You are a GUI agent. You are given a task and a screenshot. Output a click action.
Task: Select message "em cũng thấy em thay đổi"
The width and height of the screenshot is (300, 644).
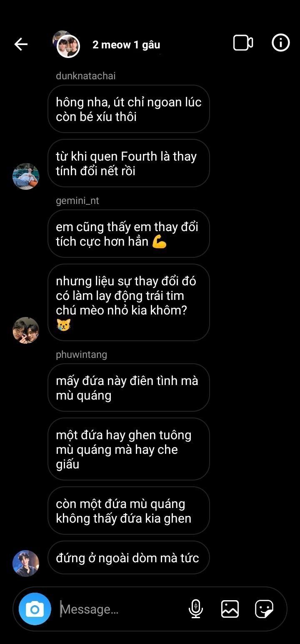pyautogui.click(x=129, y=234)
